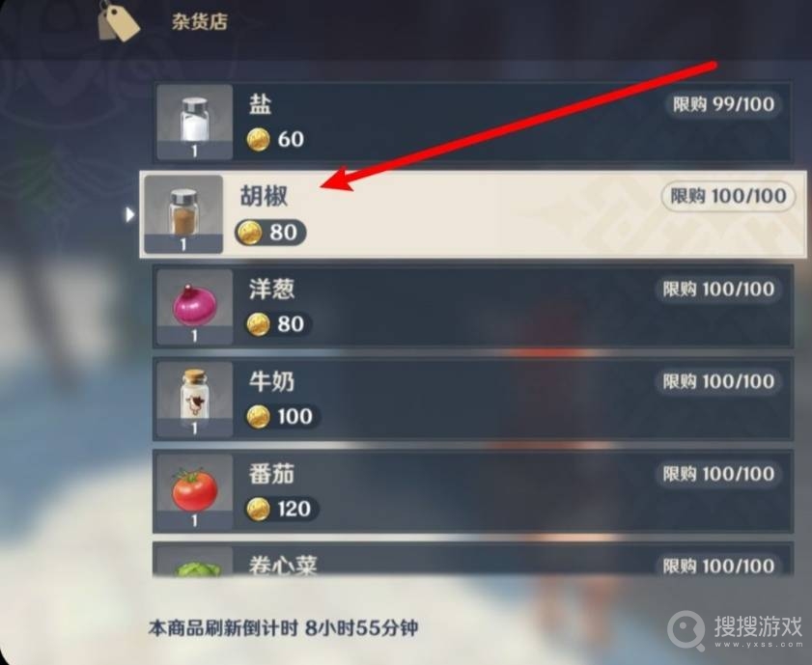Select the 卷心菜 item name
Image resolution: width=812 pixels, height=665 pixels.
click(x=283, y=566)
